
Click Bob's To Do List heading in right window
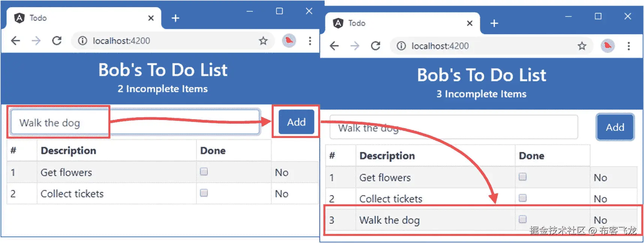481,75
